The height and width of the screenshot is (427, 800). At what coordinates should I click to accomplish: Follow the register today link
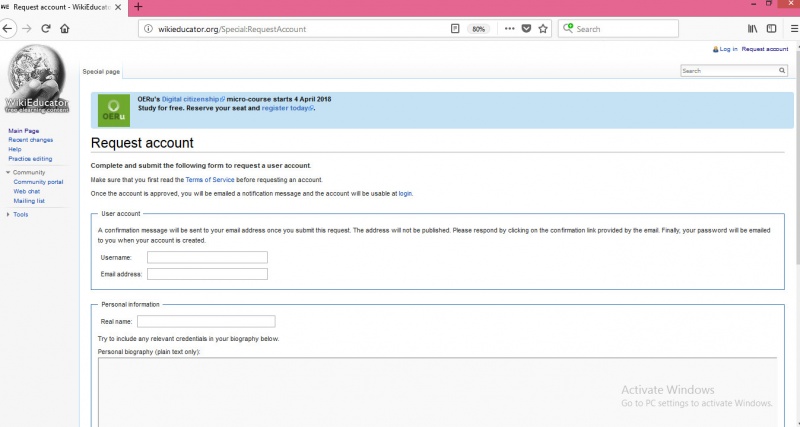tap(287, 108)
